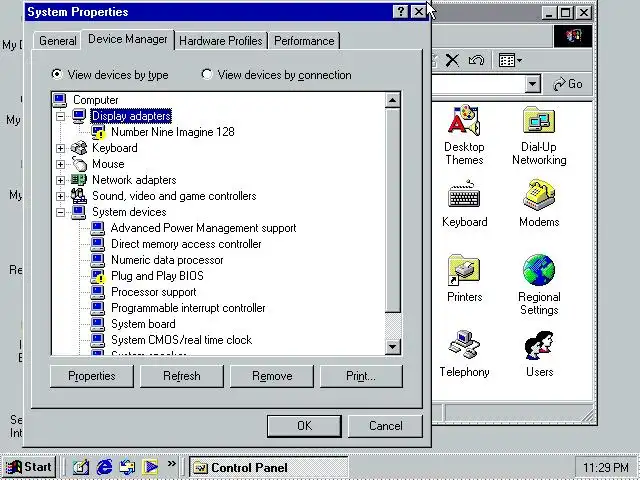Click the Network adapters card icon
This screenshot has width=640, height=480.
[x=79, y=180]
